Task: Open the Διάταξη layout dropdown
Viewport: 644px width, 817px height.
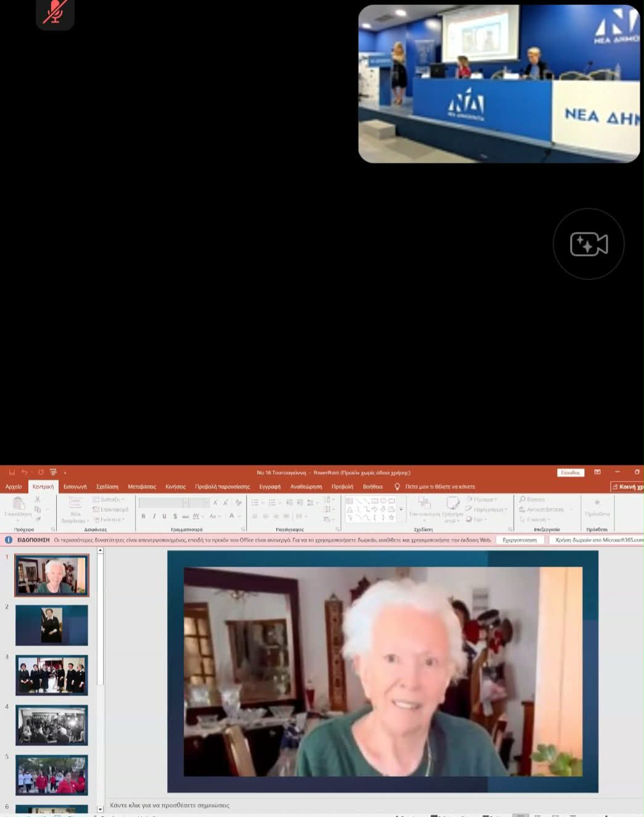Action: pos(109,499)
